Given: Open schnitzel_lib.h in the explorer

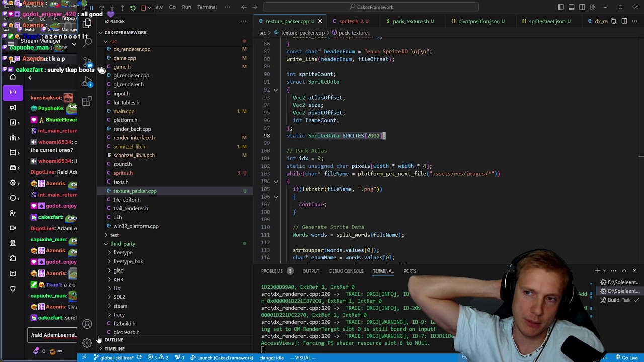Looking at the screenshot, I should 129,147.
